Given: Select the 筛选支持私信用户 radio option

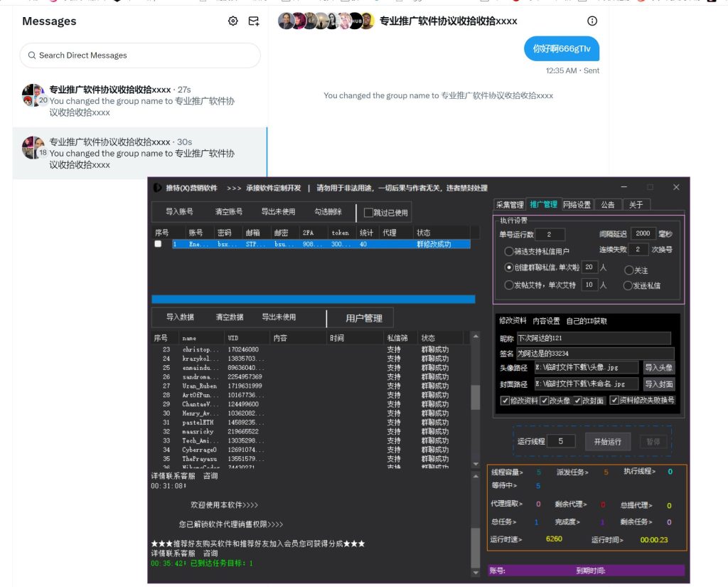Looking at the screenshot, I should pos(509,251).
